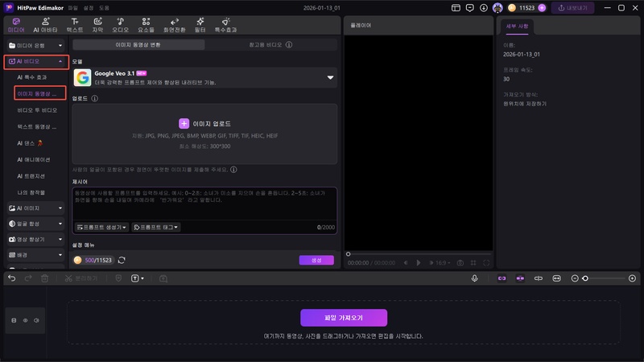Open the 프롬프트 생성기 dropdown
The height and width of the screenshot is (362, 644).
tap(101, 227)
